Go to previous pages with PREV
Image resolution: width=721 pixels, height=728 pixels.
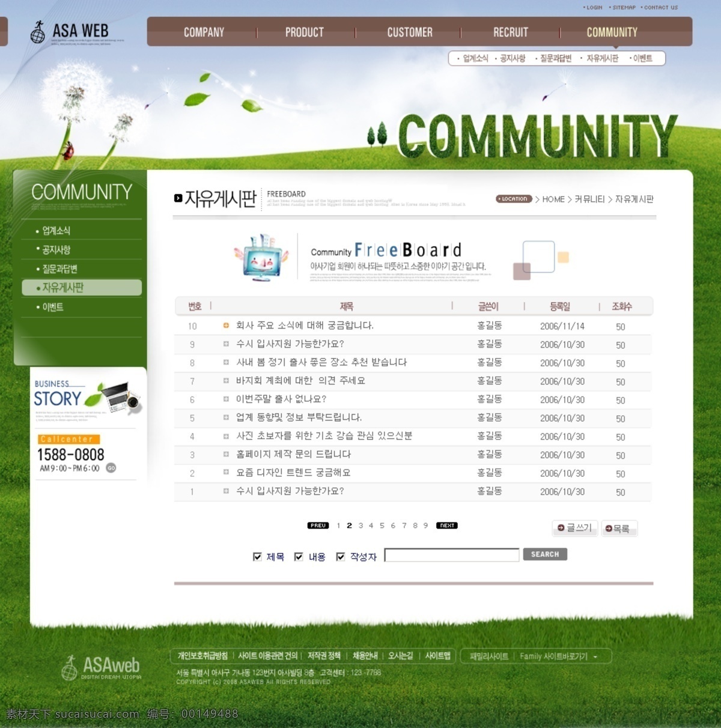coord(318,526)
